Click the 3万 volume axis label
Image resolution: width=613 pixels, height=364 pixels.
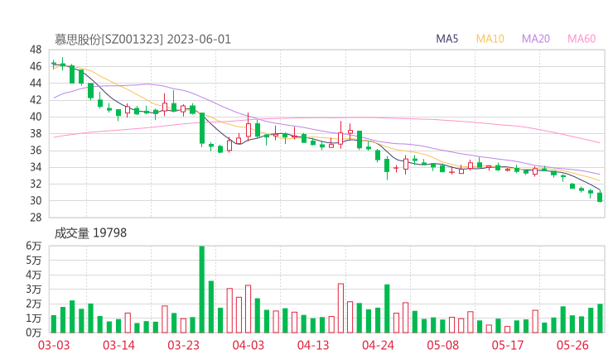point(34,290)
